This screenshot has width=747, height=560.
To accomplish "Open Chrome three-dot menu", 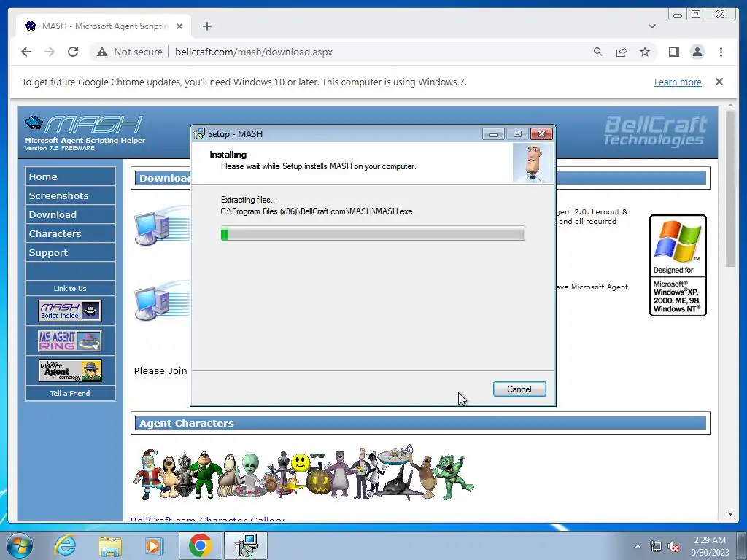I will pos(721,52).
